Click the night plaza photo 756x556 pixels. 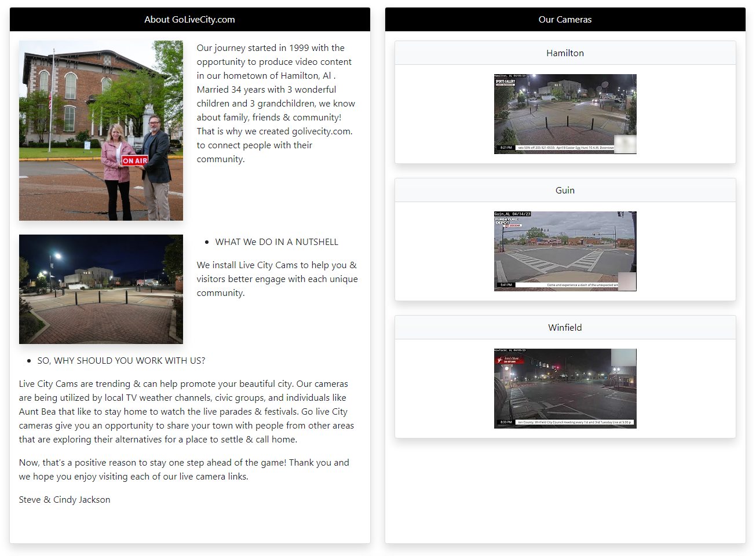pyautogui.click(x=101, y=289)
